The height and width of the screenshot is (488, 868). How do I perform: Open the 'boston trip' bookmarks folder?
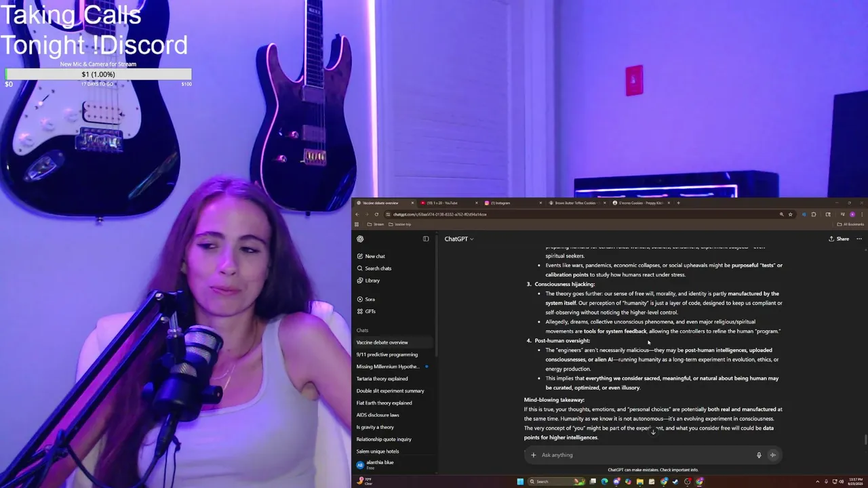pyautogui.click(x=400, y=224)
